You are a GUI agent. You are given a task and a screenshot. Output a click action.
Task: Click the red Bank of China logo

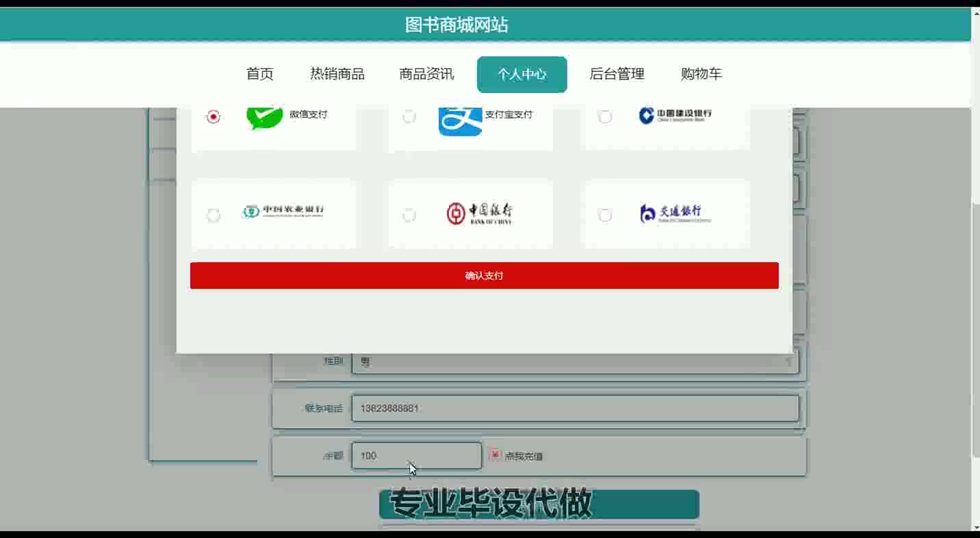[479, 214]
